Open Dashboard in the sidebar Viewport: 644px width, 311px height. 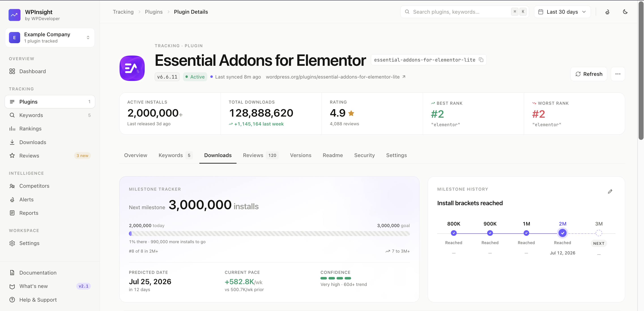(x=50, y=71)
